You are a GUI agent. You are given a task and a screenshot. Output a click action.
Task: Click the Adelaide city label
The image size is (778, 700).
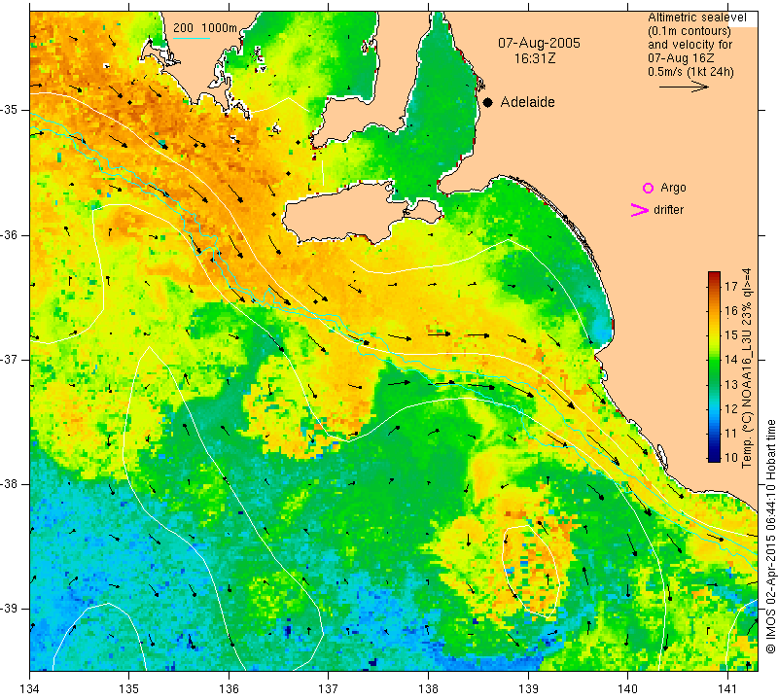527,102
